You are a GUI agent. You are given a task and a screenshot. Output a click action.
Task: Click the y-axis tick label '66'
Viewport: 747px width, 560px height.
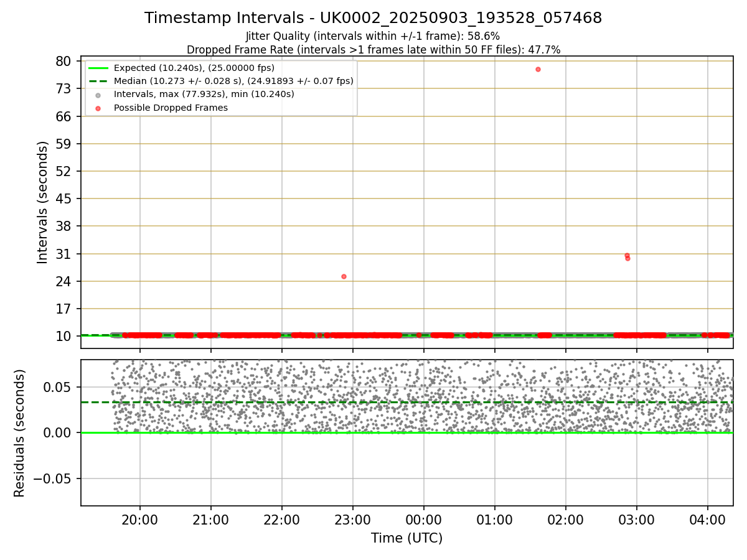coord(63,116)
